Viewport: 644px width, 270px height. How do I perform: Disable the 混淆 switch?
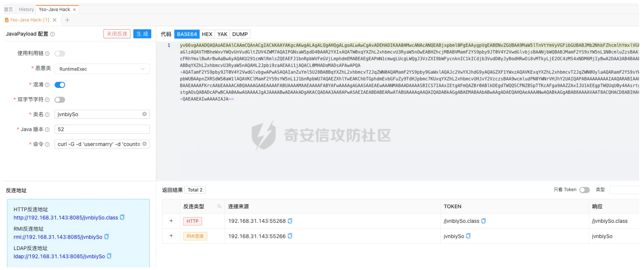(x=60, y=85)
